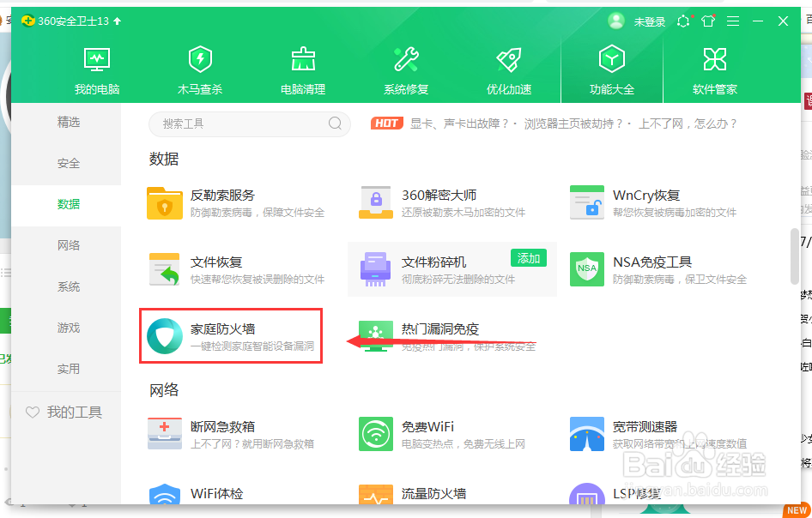812x518 pixels.
Task: Select 网络 category in sidebar
Action: click(x=69, y=245)
